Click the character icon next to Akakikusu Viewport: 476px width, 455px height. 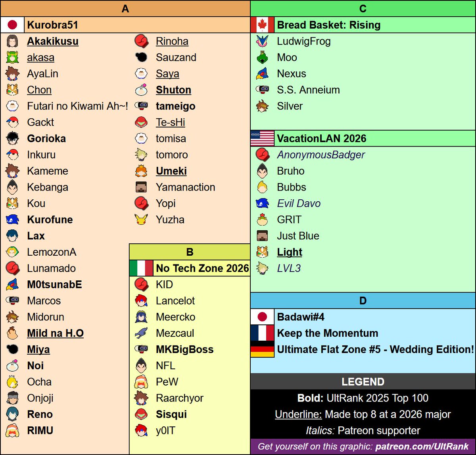click(x=12, y=41)
